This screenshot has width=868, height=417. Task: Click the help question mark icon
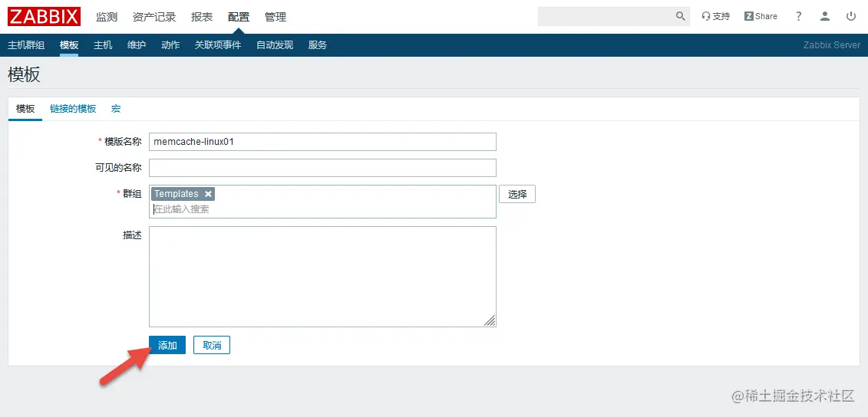(x=798, y=16)
